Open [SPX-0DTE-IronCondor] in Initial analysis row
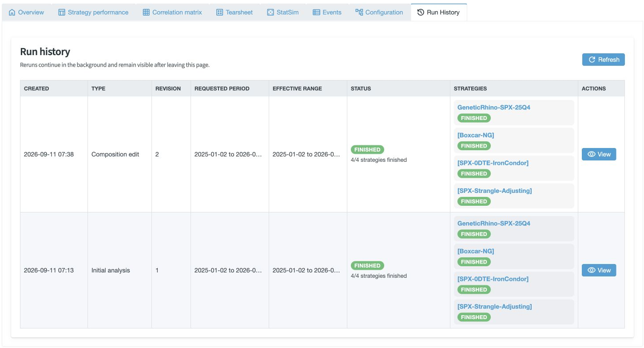 493,279
